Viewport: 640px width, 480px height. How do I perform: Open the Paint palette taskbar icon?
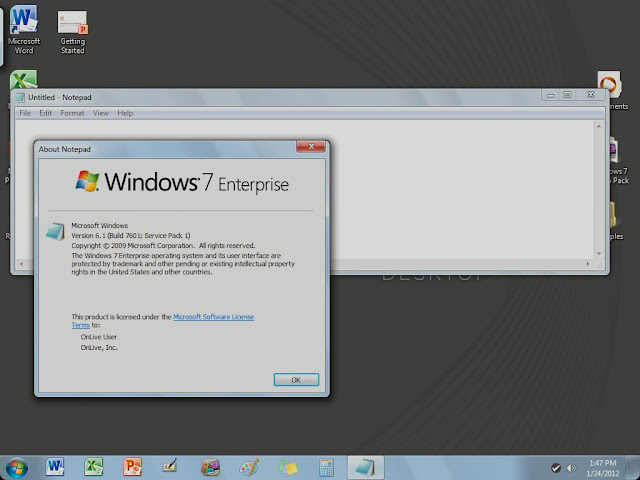(249, 467)
